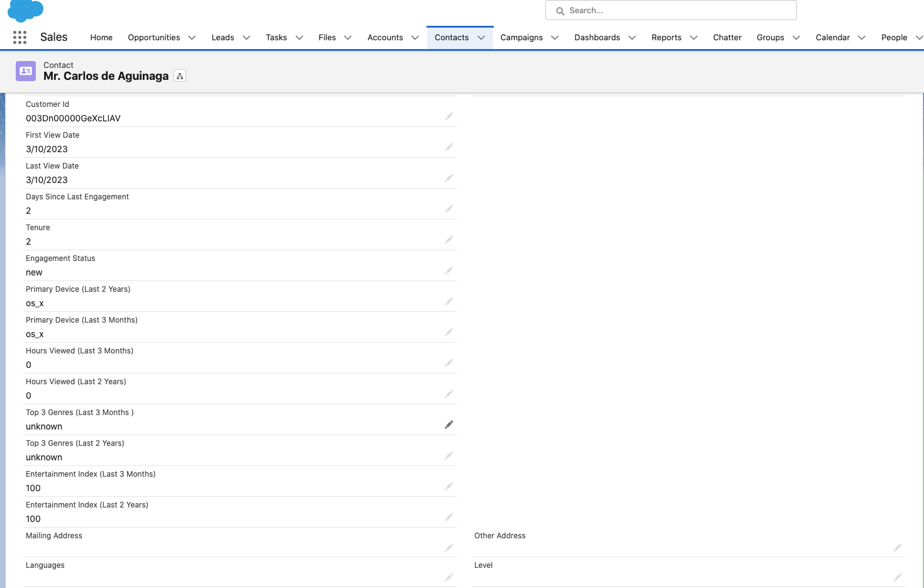The height and width of the screenshot is (588, 924).
Task: View contact hierarchy icon beside name
Action: pos(180,76)
